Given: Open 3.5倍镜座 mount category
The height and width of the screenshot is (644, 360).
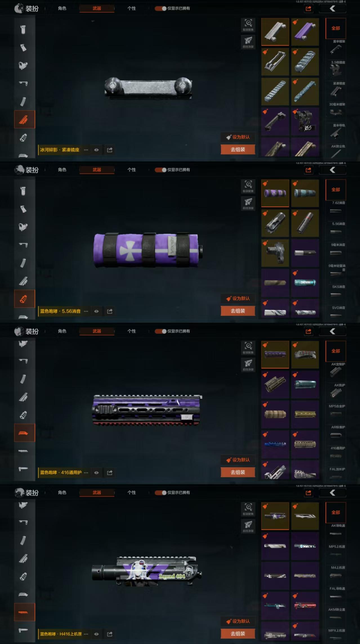Looking at the screenshot, I should pyautogui.click(x=336, y=67).
